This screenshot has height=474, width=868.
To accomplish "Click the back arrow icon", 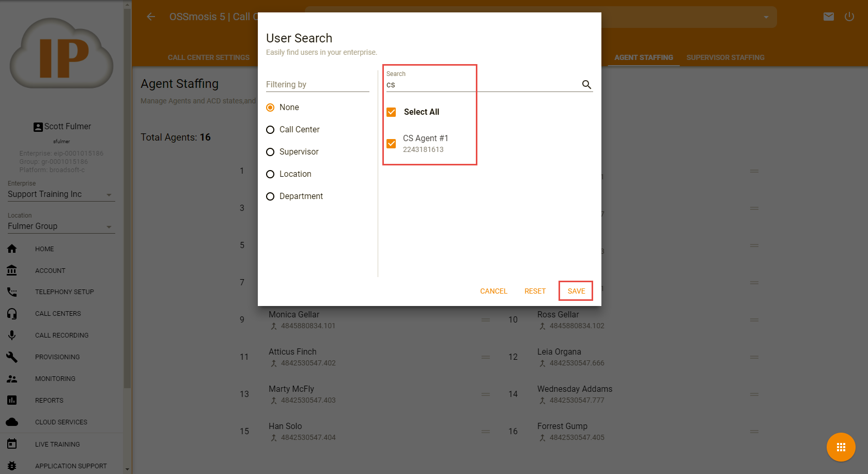I will click(x=151, y=17).
